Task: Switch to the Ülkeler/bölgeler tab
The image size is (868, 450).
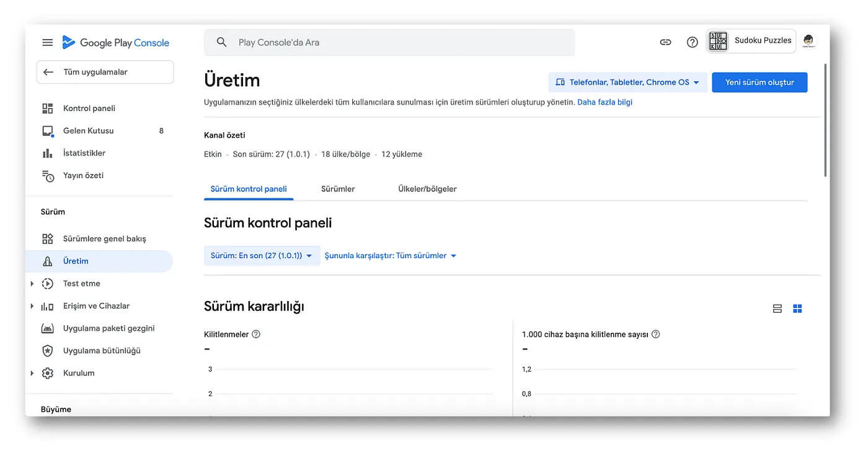Action: [x=427, y=189]
